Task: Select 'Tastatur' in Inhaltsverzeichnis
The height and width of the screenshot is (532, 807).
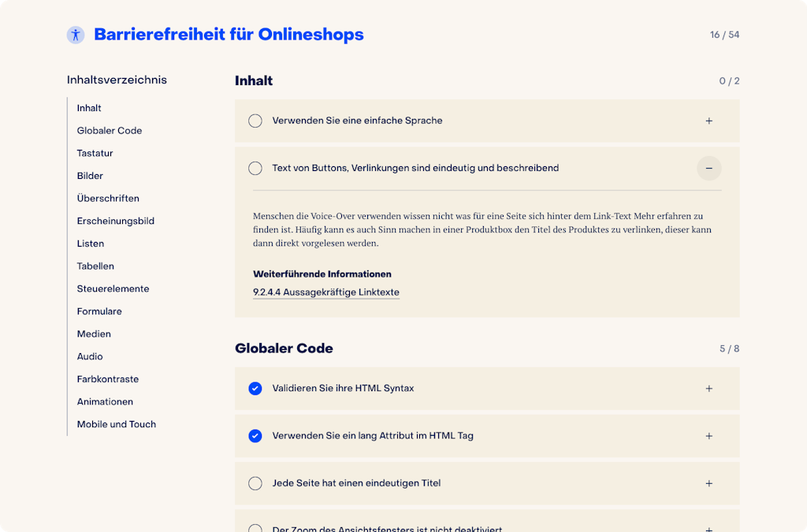Action: pos(95,153)
